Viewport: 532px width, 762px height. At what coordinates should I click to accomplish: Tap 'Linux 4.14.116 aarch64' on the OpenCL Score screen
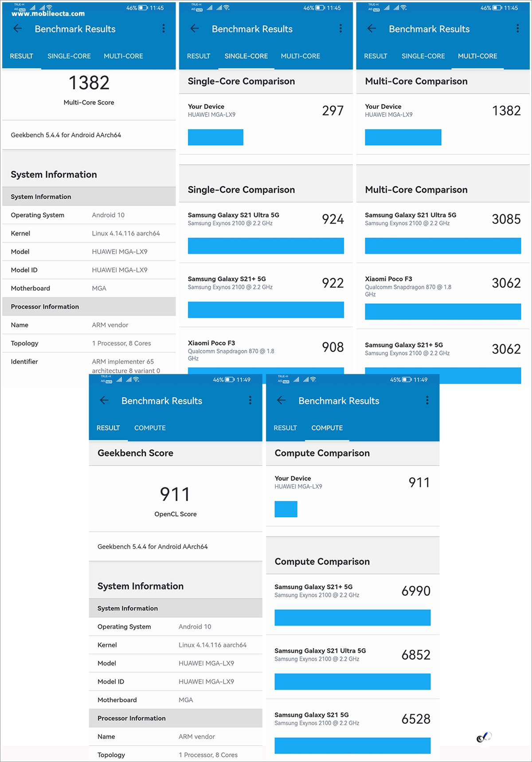point(213,645)
